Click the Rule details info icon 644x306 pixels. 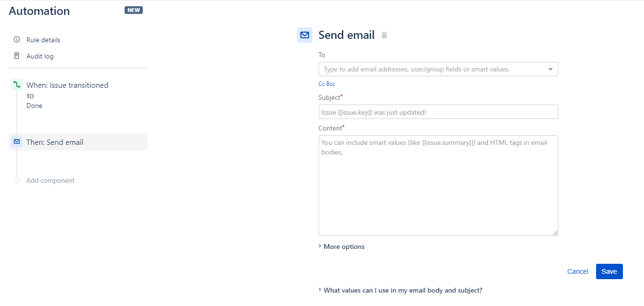(x=17, y=40)
